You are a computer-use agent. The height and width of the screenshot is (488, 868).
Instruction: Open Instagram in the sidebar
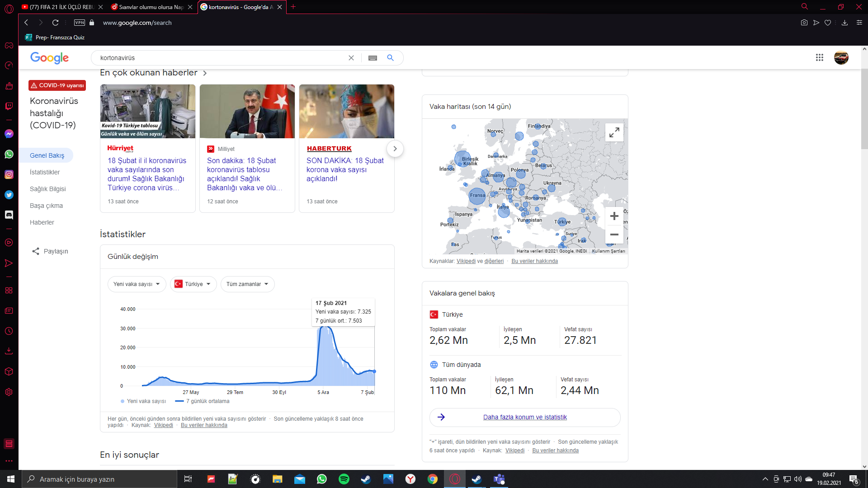click(x=9, y=174)
